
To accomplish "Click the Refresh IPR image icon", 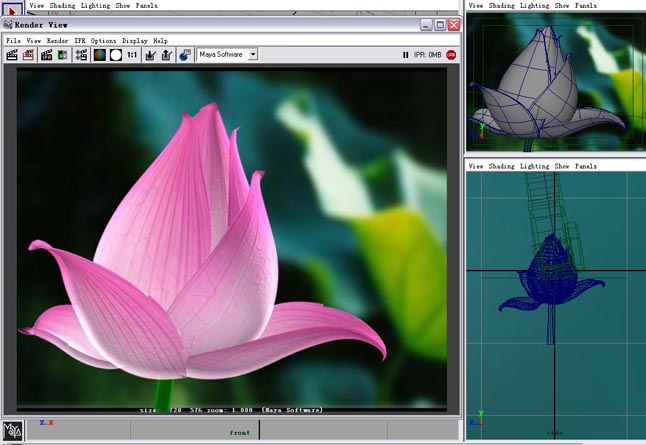I will pyautogui.click(x=62, y=55).
